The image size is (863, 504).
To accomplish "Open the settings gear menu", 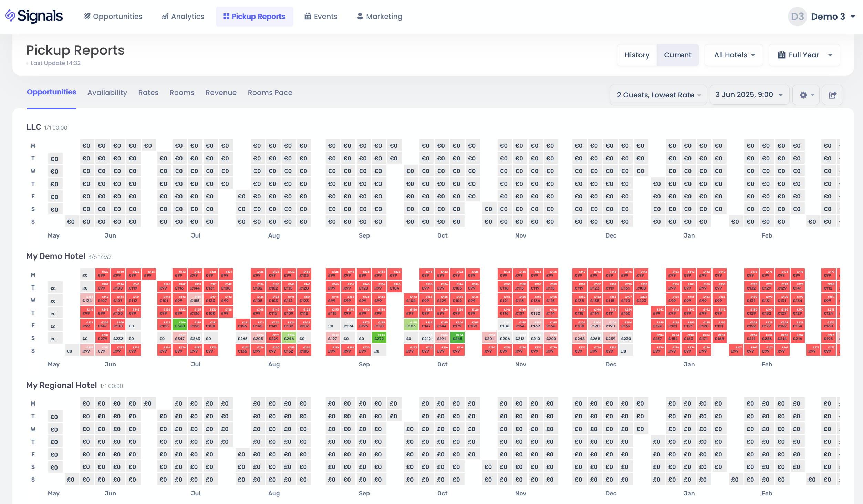I will click(807, 95).
